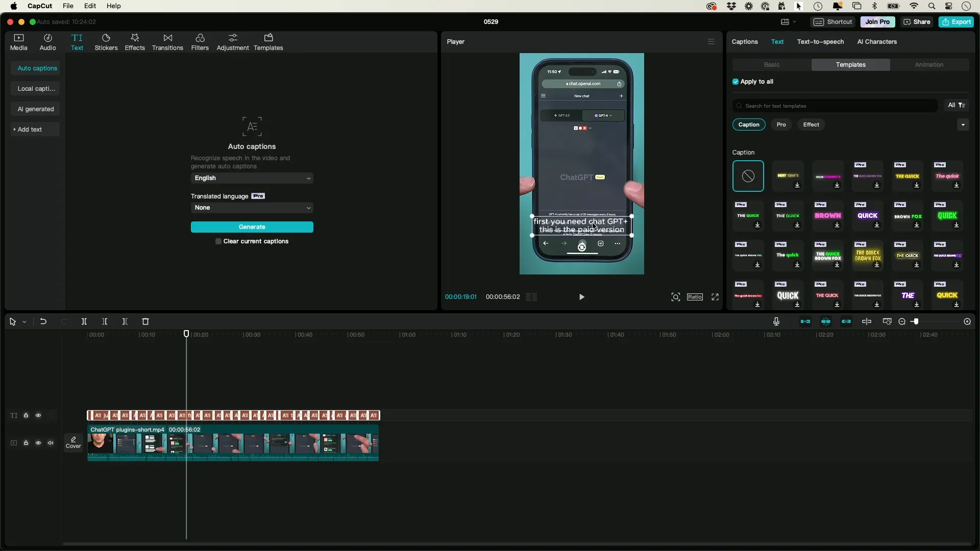Open the Templates panel in top toolbar
Image resolution: width=980 pixels, height=551 pixels.
coord(268,42)
